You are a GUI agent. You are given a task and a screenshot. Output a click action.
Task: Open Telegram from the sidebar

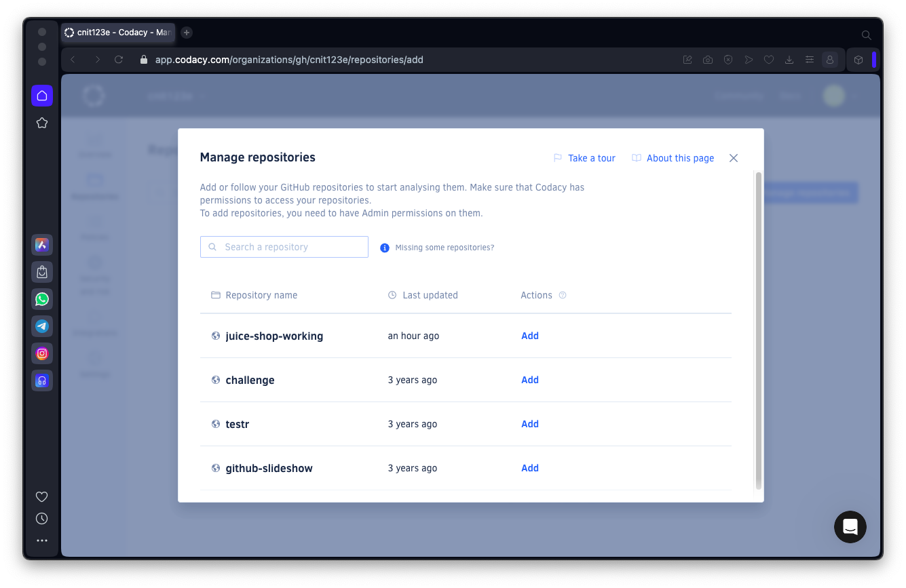(x=42, y=326)
